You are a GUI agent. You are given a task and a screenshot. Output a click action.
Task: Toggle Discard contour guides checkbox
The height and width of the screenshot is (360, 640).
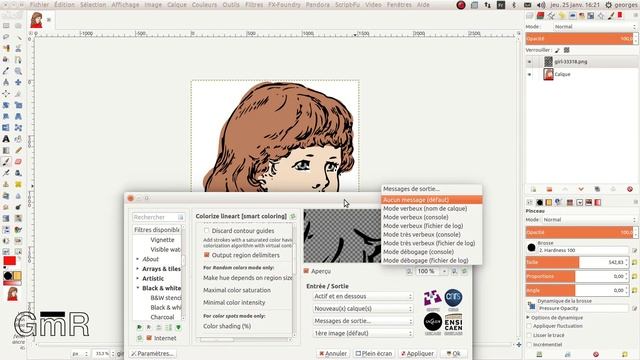tap(207, 231)
